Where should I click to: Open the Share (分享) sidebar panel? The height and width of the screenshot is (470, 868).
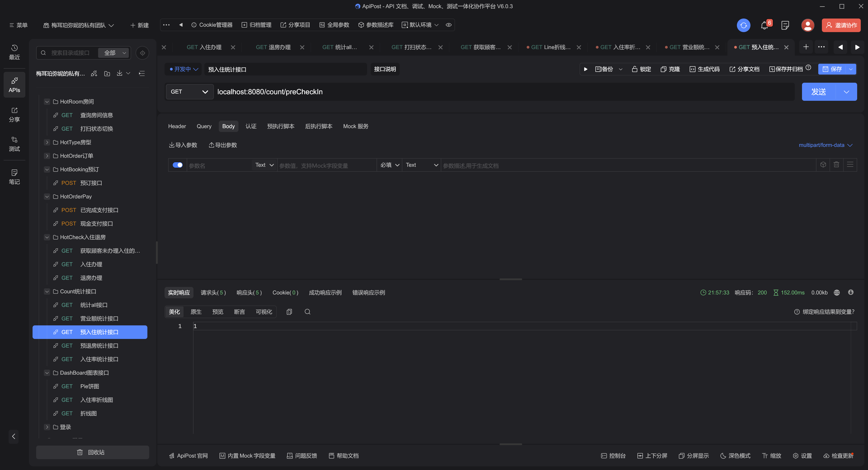point(14,115)
